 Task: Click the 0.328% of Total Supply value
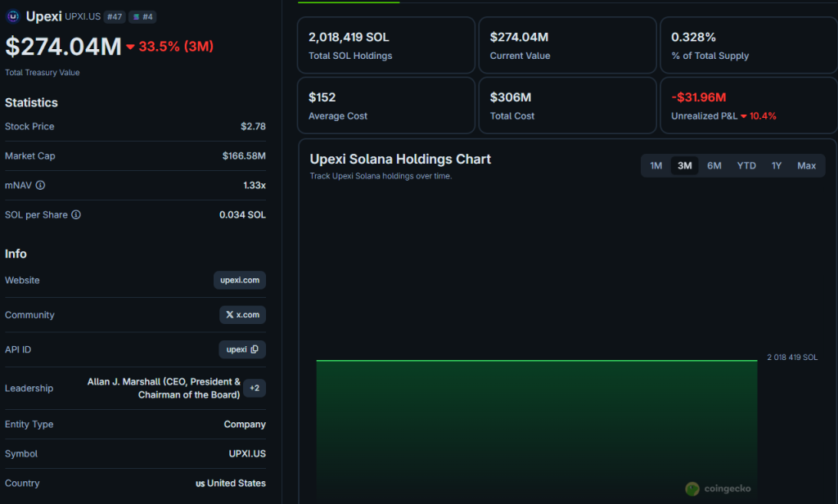[693, 38]
